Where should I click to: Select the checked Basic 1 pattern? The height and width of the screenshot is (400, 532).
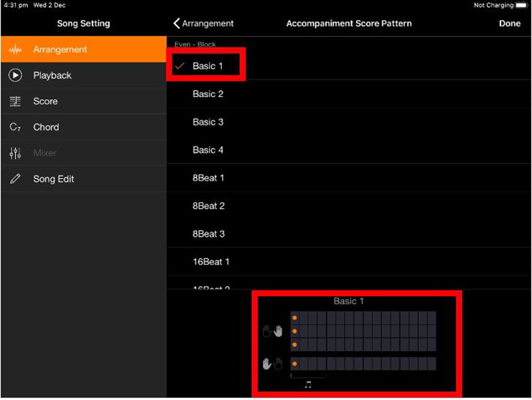pyautogui.click(x=207, y=66)
